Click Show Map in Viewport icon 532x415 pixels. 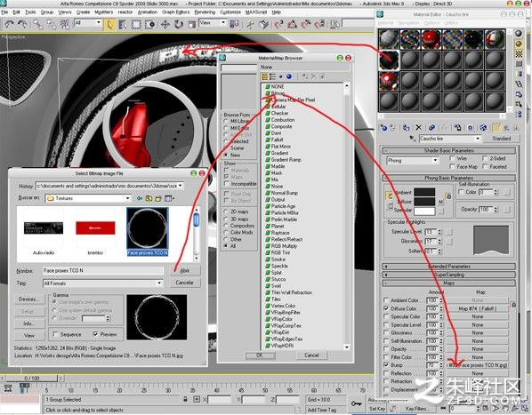tap(483, 128)
